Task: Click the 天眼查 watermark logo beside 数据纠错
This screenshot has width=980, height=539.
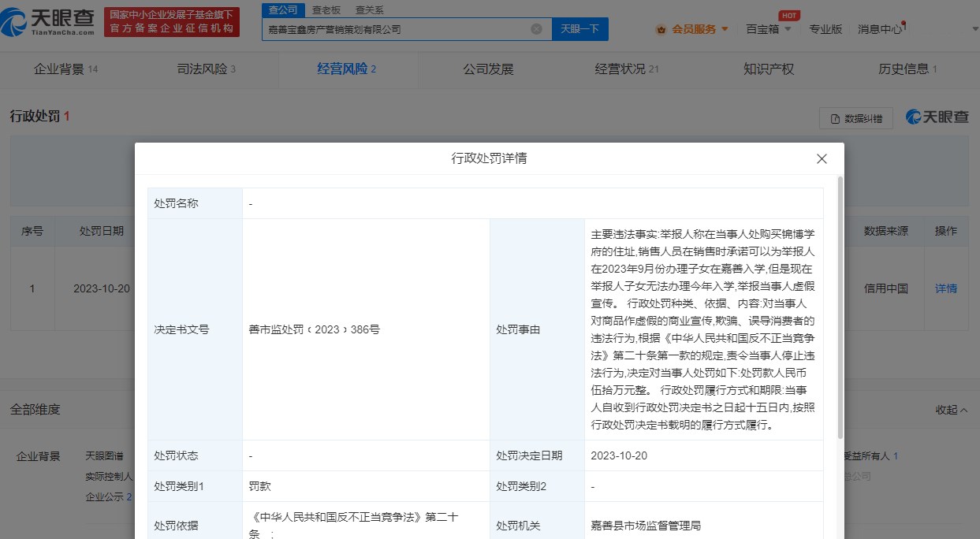Action: click(x=937, y=117)
